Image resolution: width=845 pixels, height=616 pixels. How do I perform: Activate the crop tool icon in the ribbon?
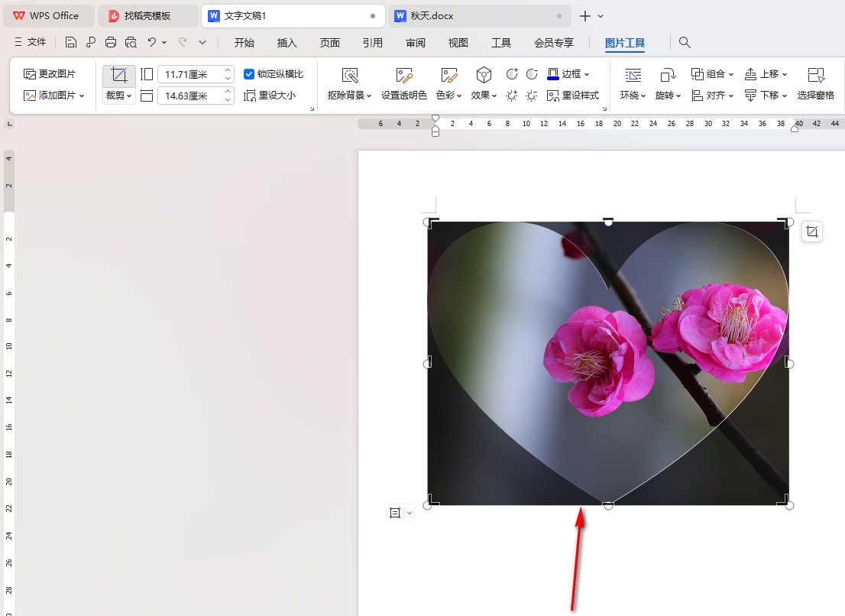point(118,76)
